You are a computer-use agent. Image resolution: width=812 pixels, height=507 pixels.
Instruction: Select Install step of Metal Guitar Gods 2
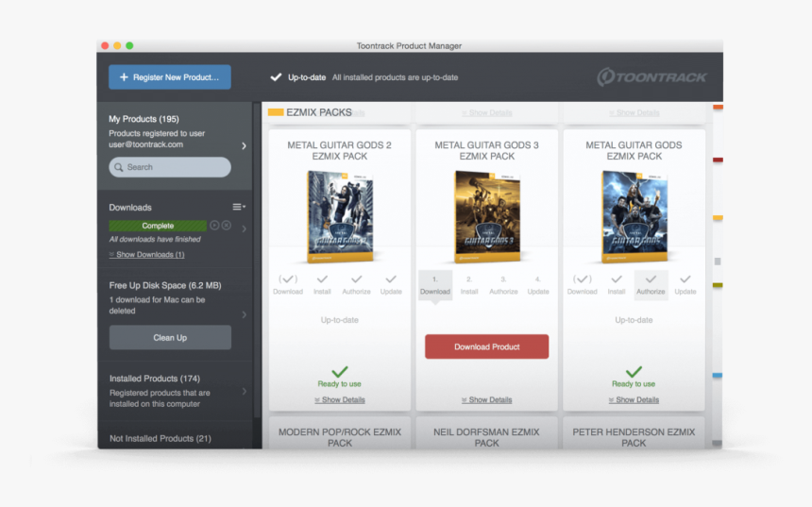pyautogui.click(x=322, y=285)
